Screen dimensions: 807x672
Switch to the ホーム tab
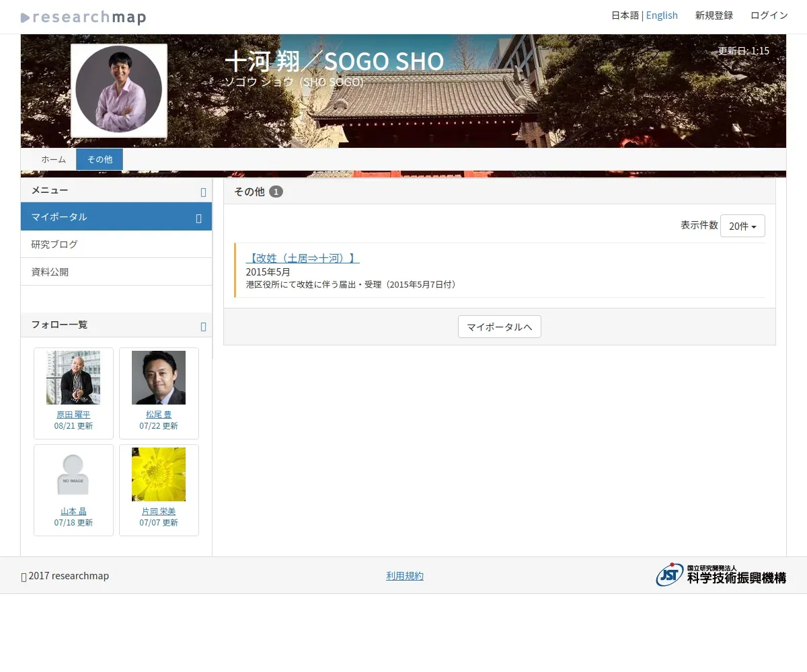(x=53, y=159)
